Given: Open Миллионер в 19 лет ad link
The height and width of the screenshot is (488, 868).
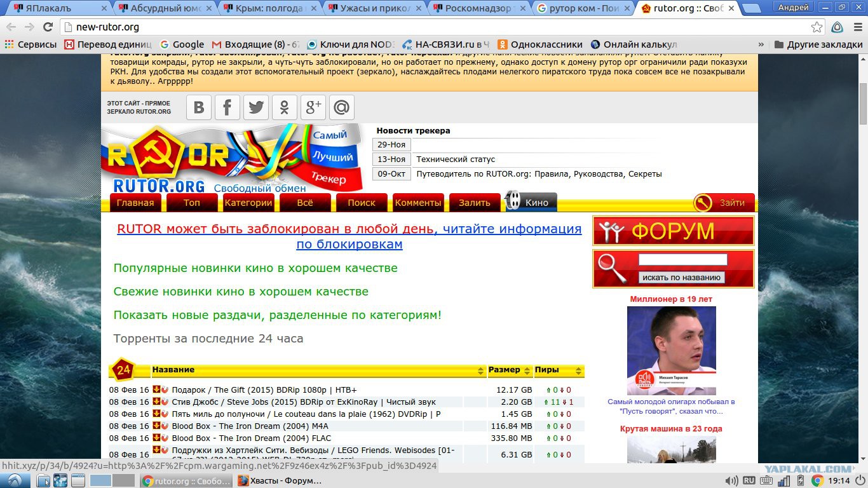Looking at the screenshot, I should (671, 299).
